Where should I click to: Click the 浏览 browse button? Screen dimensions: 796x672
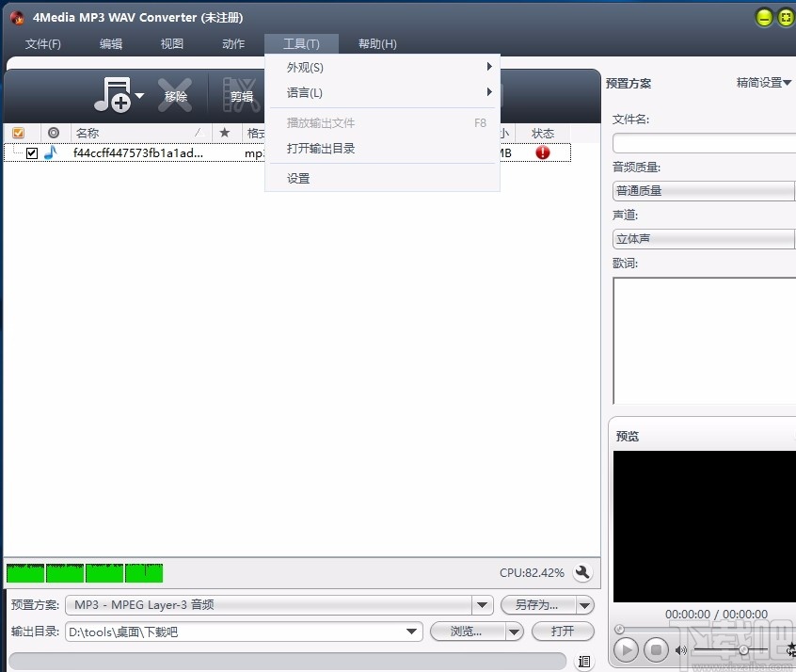pos(468,632)
